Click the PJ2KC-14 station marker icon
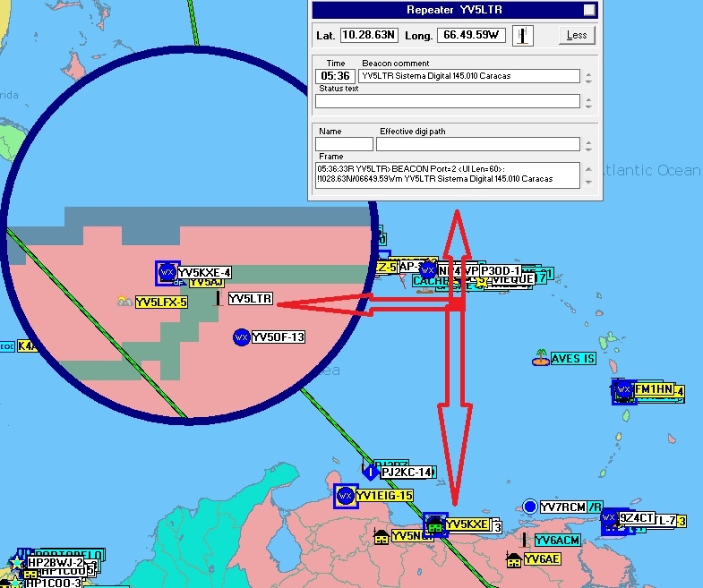 point(371,472)
